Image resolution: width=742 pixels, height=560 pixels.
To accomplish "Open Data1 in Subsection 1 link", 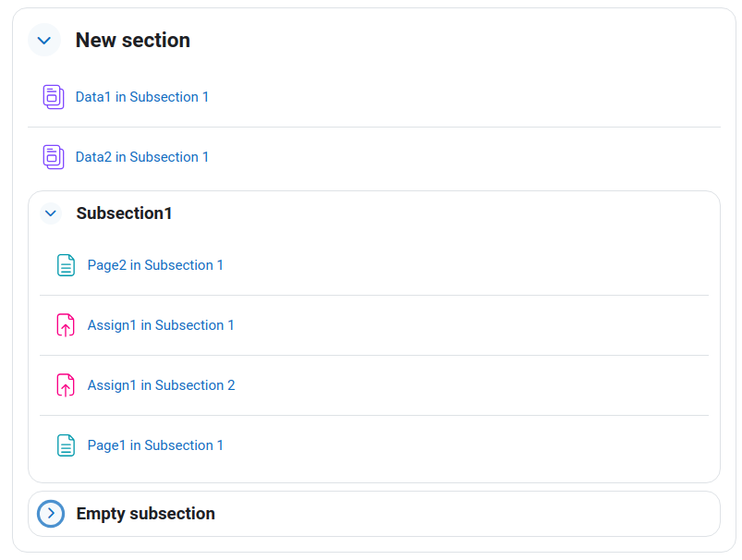I will click(142, 97).
